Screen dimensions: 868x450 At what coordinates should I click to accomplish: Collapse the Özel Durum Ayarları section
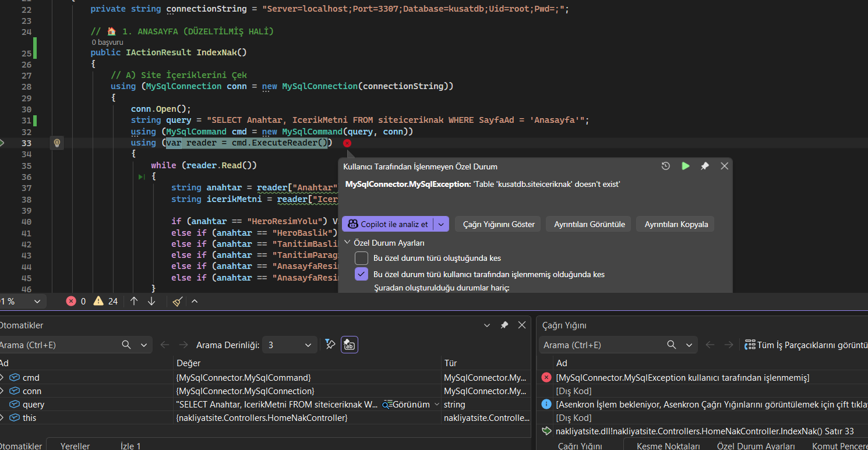[x=348, y=243]
